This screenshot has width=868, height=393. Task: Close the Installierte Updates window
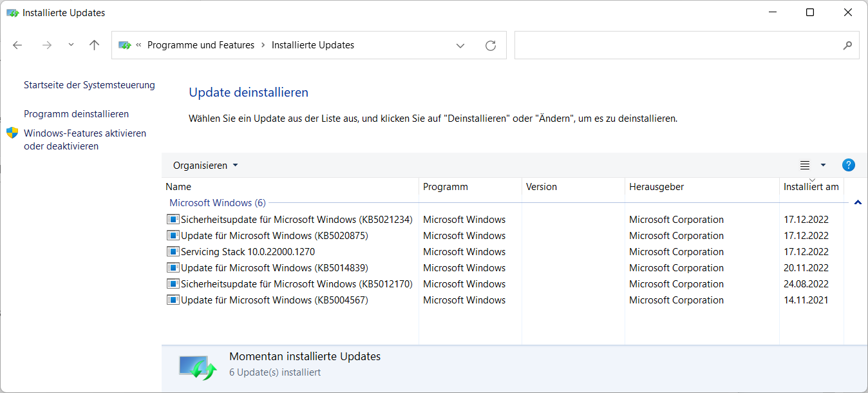pos(848,12)
